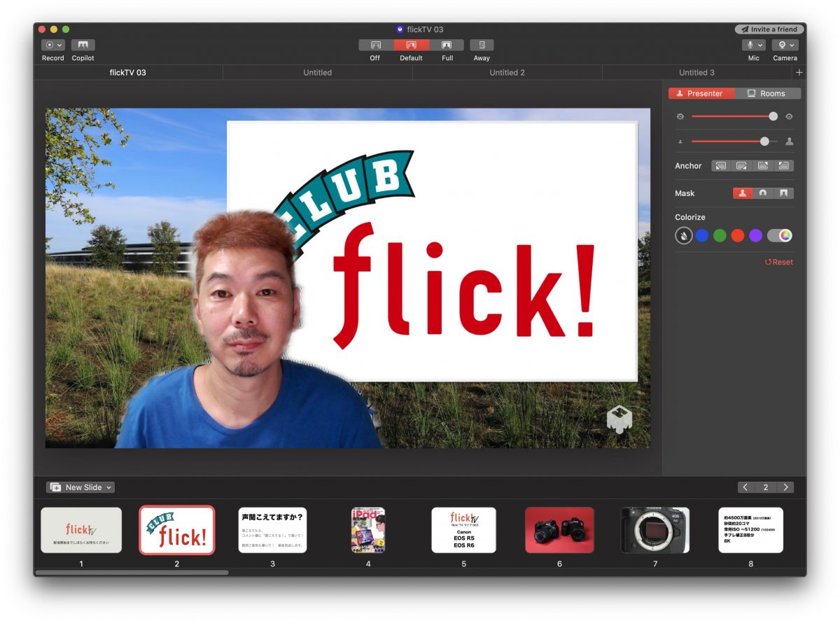This screenshot has height=621, width=840.
Task: Adjust the presenter opacity slider
Action: [734, 117]
